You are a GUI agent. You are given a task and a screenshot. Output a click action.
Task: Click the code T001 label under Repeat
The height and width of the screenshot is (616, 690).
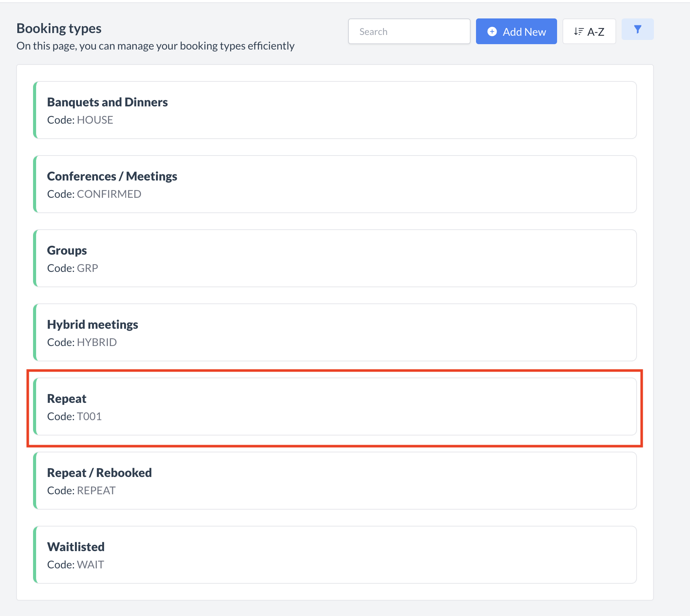[75, 416]
